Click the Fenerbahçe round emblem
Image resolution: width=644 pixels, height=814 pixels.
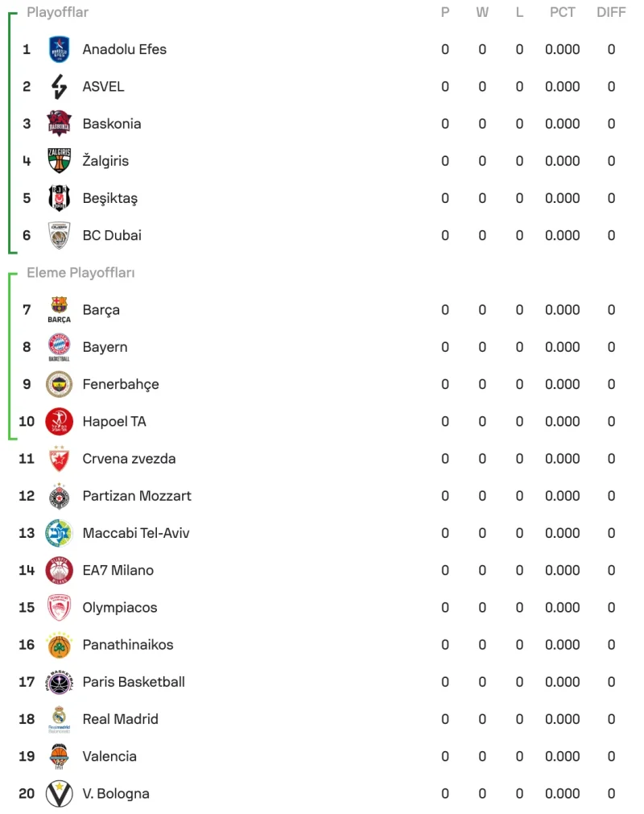[x=59, y=384]
